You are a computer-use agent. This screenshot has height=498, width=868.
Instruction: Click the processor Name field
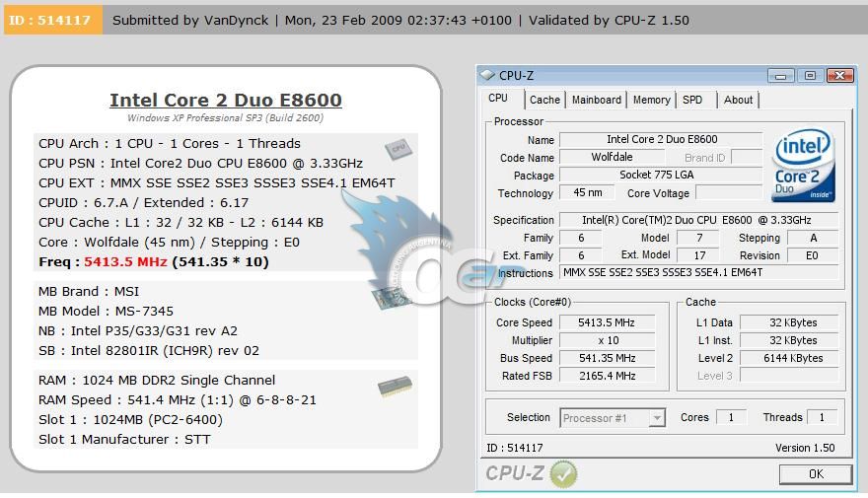pyautogui.click(x=662, y=139)
